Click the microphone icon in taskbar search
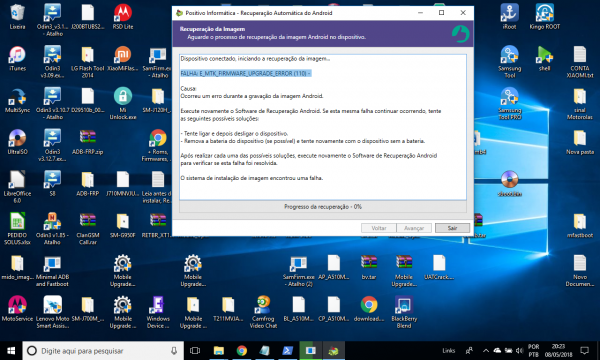 pos(174,350)
